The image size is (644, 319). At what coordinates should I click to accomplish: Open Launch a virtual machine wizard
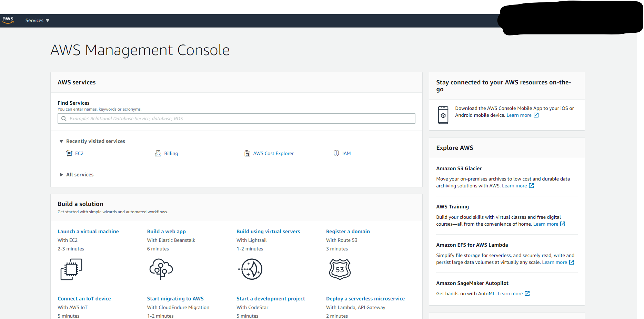point(88,231)
